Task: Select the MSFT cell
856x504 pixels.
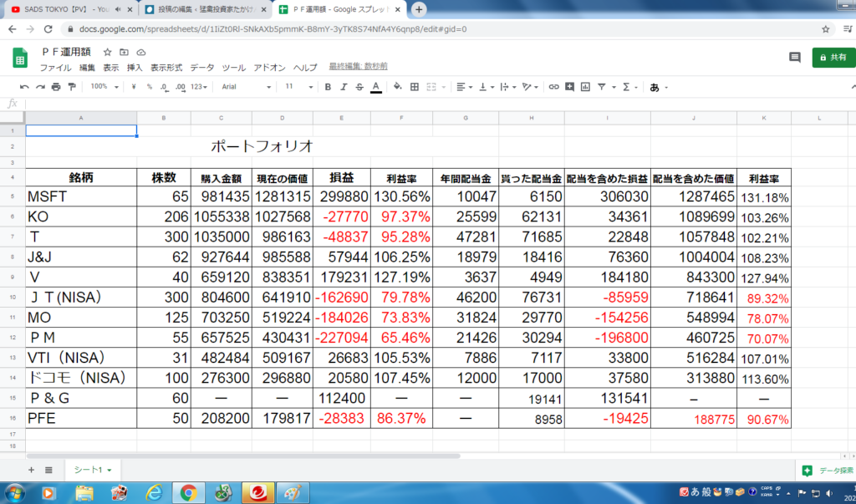Action: [x=81, y=196]
